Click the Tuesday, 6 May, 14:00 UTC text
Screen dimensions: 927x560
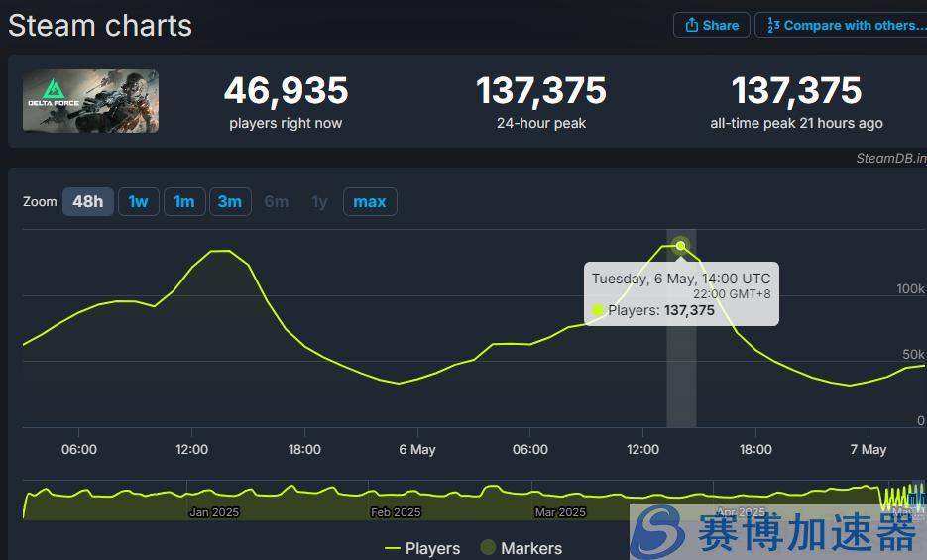click(681, 279)
